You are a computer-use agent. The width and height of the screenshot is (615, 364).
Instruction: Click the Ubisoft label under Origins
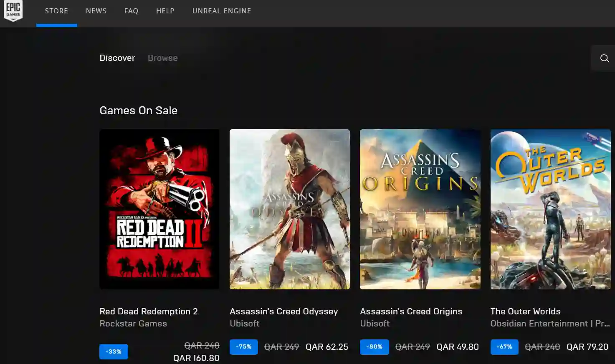[375, 324]
